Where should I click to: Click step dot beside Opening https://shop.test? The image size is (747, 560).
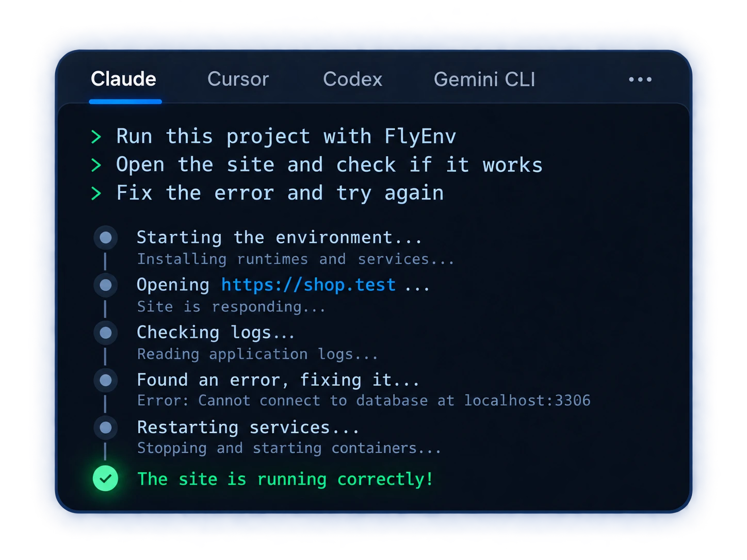tap(106, 285)
